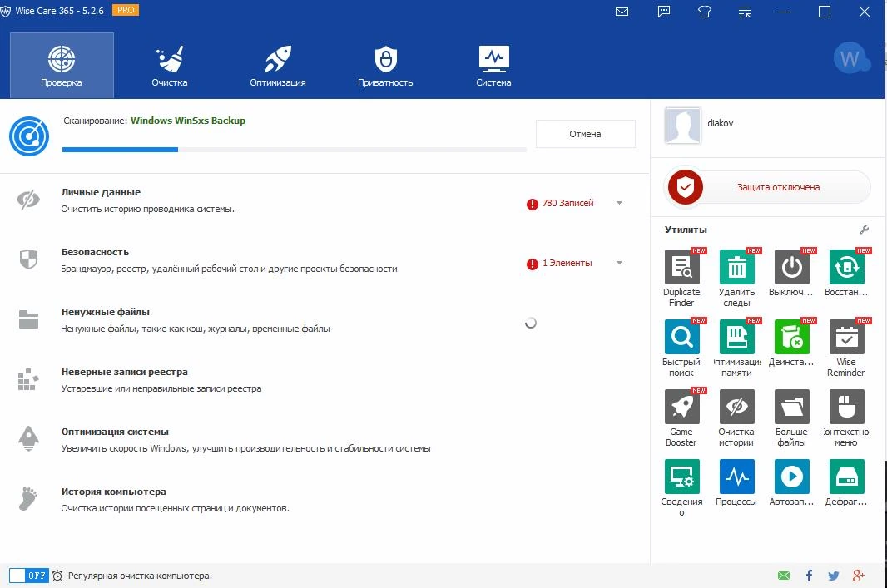Open the Система tab
Screen dimensions: 887x588
[494, 66]
